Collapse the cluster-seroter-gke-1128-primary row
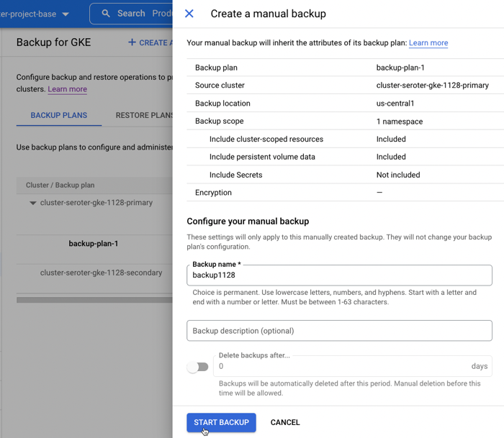Image resolution: width=504 pixels, height=438 pixels. [32, 204]
